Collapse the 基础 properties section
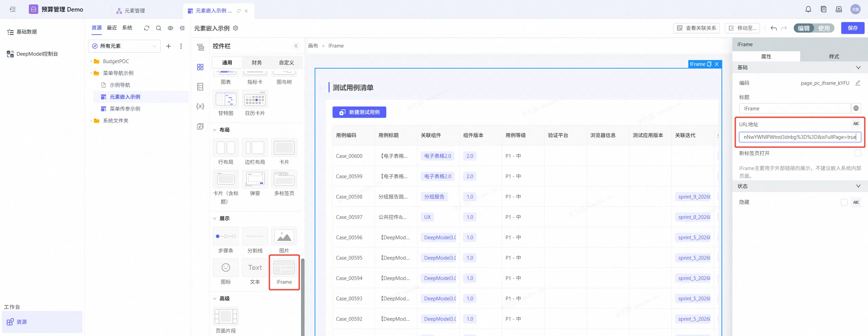Image resolution: width=868 pixels, height=336 pixels. (858, 68)
